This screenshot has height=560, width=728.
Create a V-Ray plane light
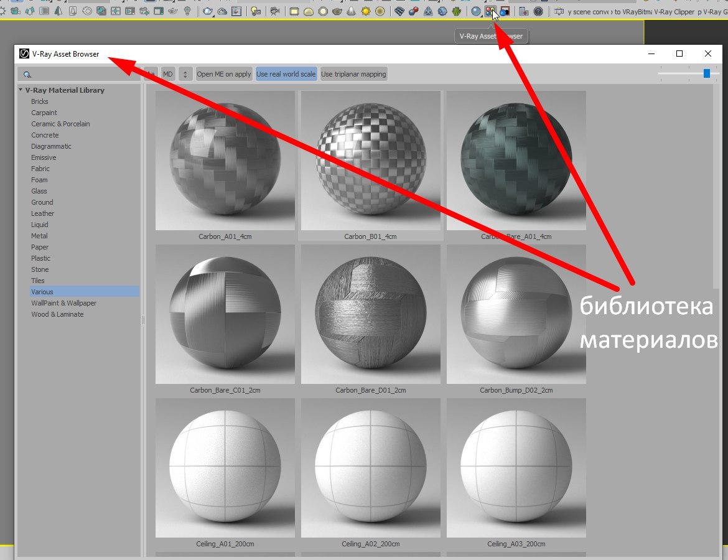[x=294, y=11]
